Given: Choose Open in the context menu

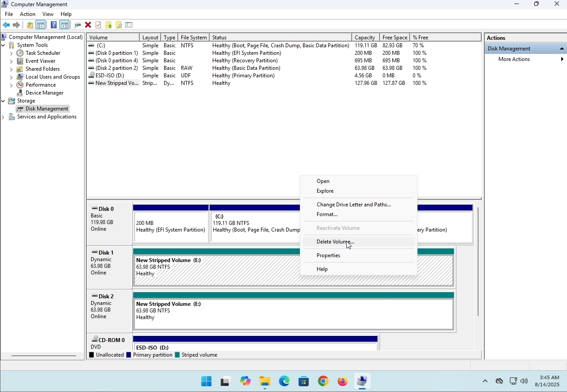Looking at the screenshot, I should pyautogui.click(x=359, y=181).
